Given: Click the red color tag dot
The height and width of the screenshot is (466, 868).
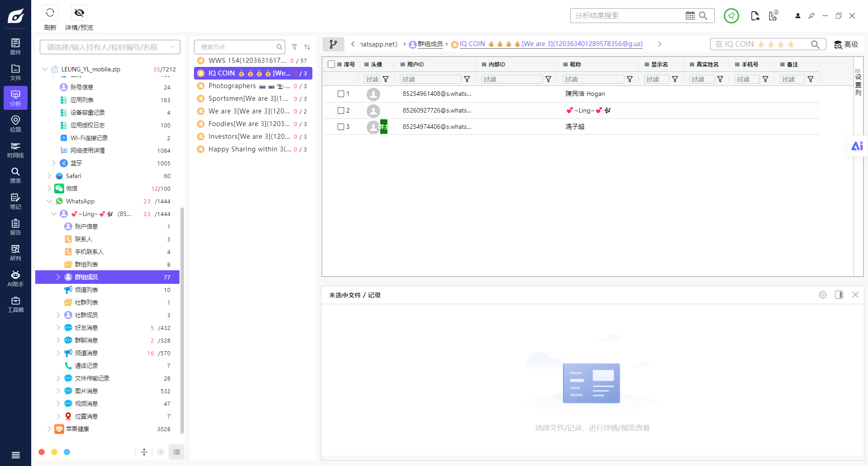Looking at the screenshot, I should pos(42,452).
